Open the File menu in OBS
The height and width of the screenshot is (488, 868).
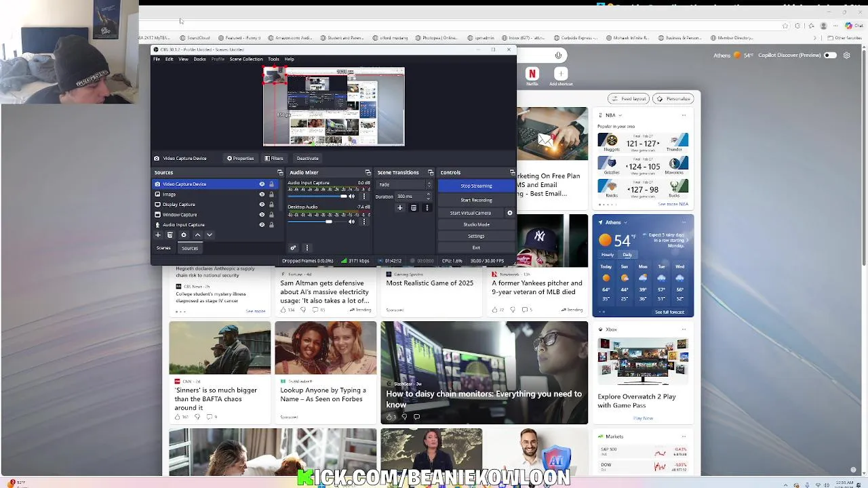(x=157, y=59)
